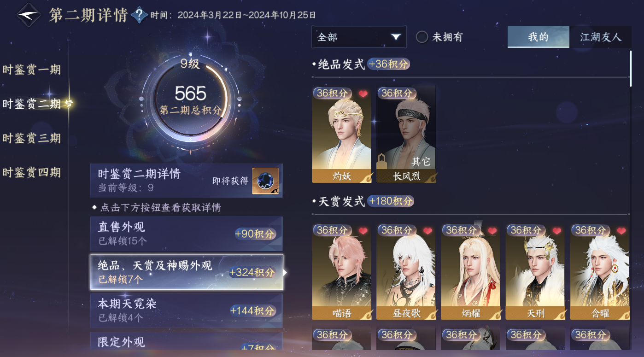This screenshot has height=357, width=644.
Task: Switch to the 江湖友人 tab
Action: [601, 37]
